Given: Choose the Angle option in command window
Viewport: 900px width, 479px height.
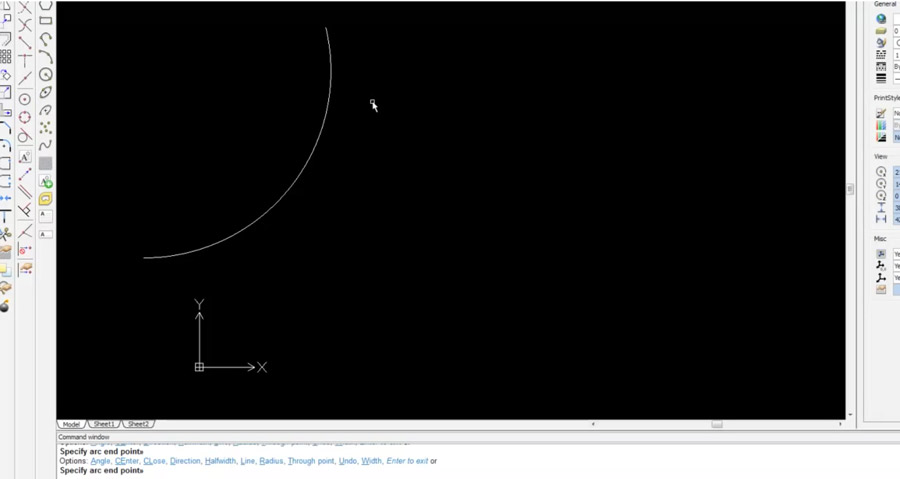Looking at the screenshot, I should pos(100,461).
